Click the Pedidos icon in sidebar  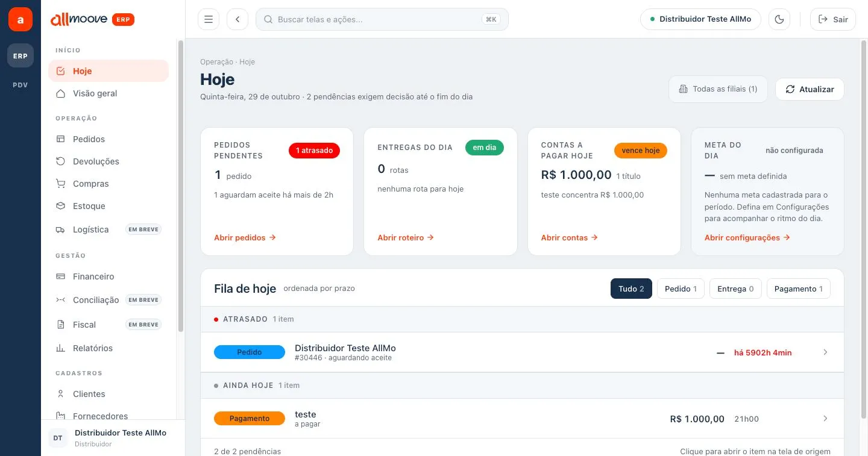(60, 139)
